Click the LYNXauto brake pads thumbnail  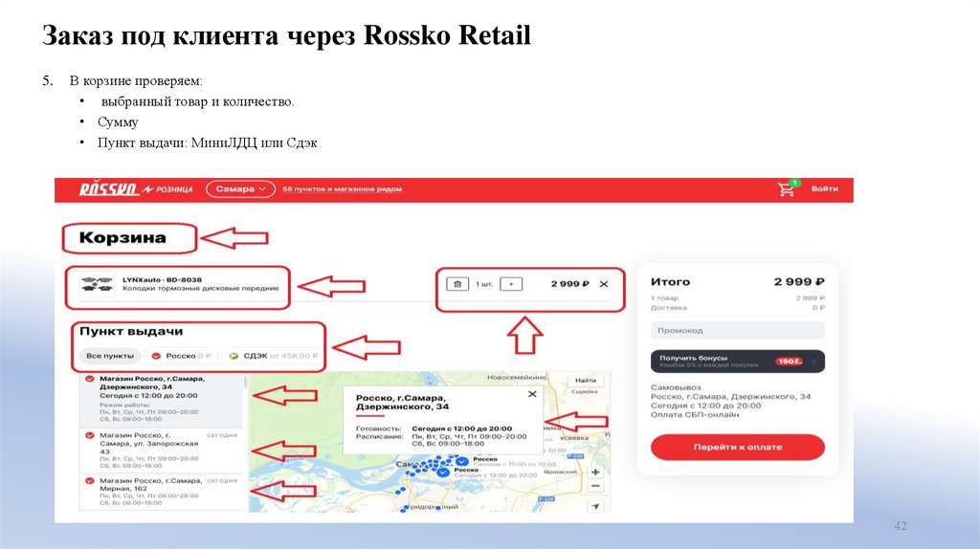97,285
